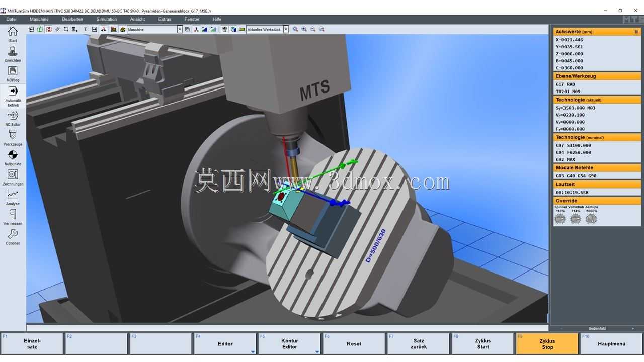Adjust the Spindel override dial
Screen dimensions: 644x362
pyautogui.click(x=560, y=219)
